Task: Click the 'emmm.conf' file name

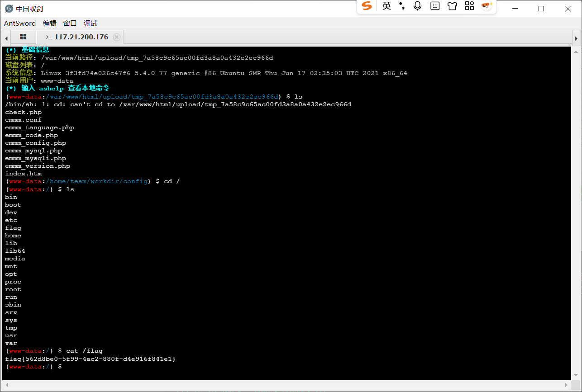Action: [x=23, y=120]
